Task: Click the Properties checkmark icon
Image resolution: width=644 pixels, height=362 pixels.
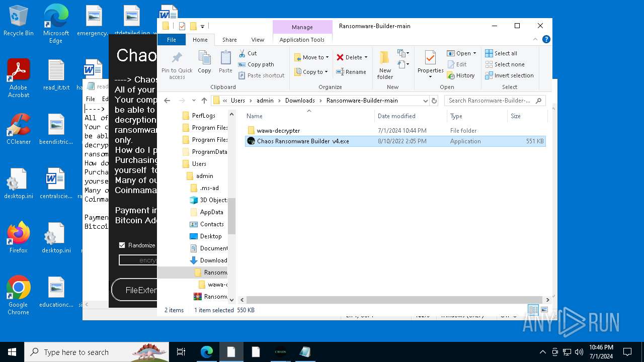Action: pyautogui.click(x=430, y=58)
